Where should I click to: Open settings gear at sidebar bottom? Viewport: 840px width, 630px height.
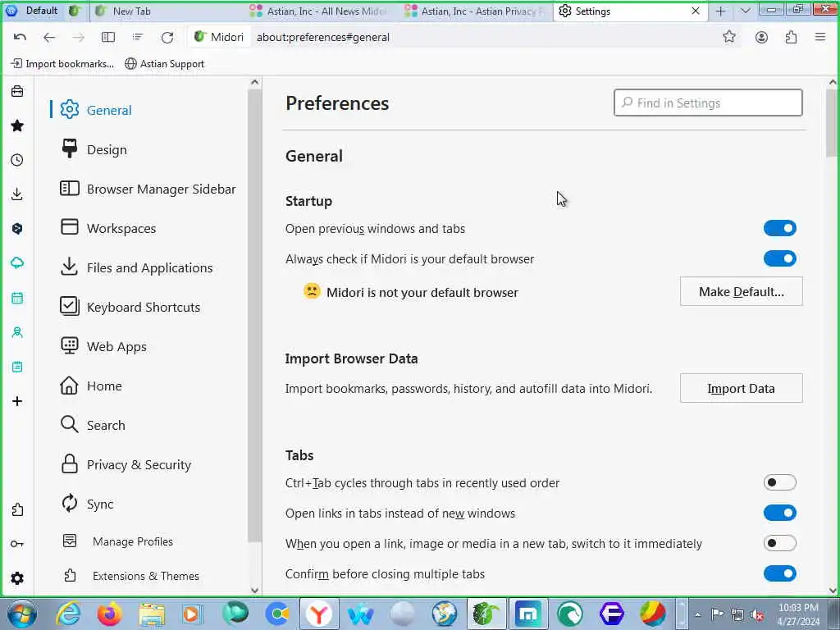17,578
